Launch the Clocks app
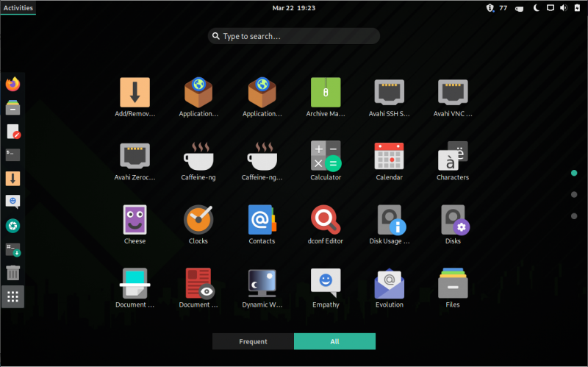 point(198,224)
